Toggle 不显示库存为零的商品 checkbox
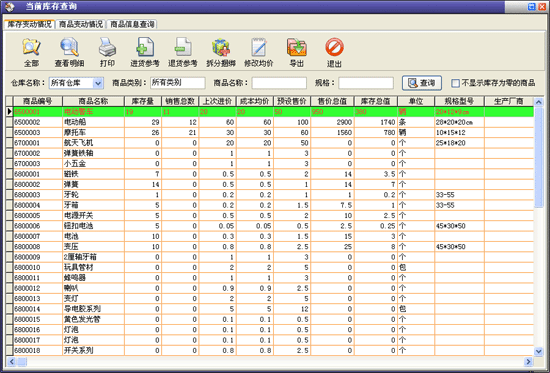The height and width of the screenshot is (373, 550). [x=455, y=83]
